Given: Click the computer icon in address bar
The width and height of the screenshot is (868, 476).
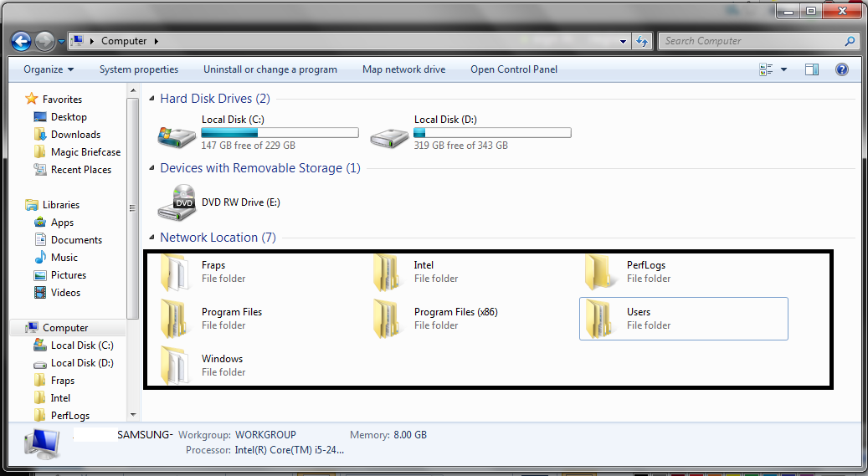Looking at the screenshot, I should pyautogui.click(x=78, y=41).
